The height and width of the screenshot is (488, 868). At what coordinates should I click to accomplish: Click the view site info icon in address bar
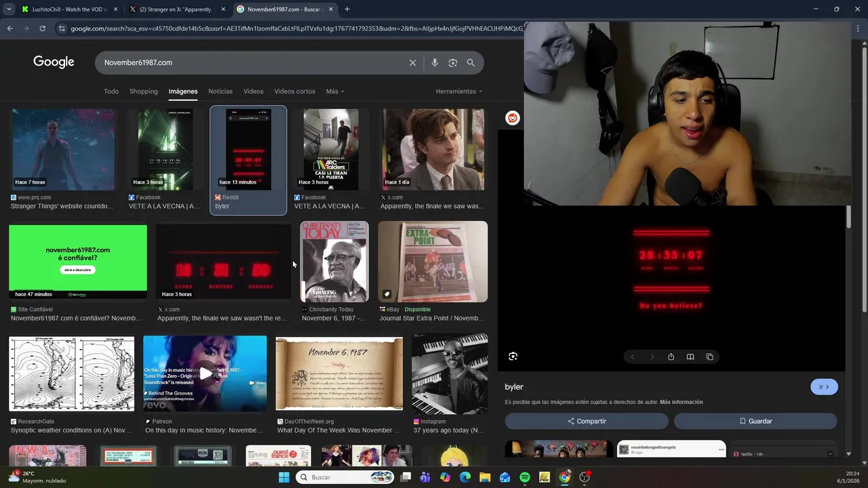point(62,28)
